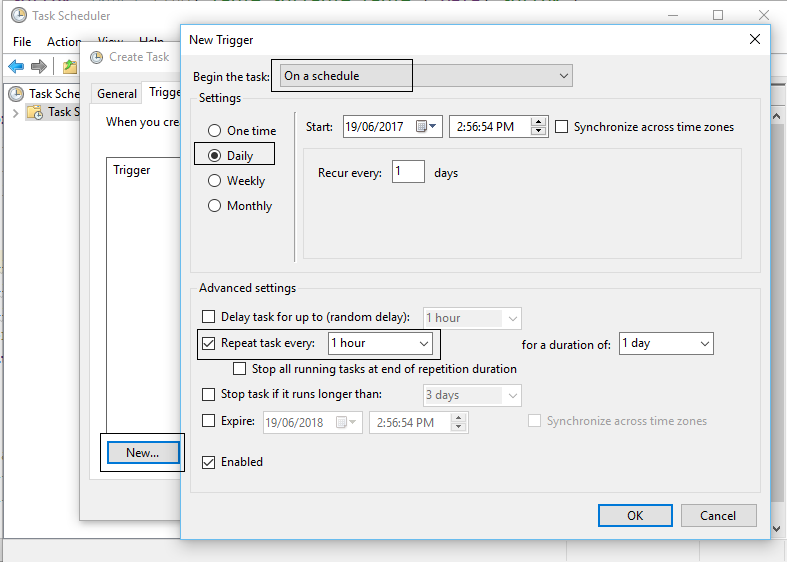Click scroll down arrow in Task Scheduler right pane
Screen dimensions: 787x562
[776, 528]
